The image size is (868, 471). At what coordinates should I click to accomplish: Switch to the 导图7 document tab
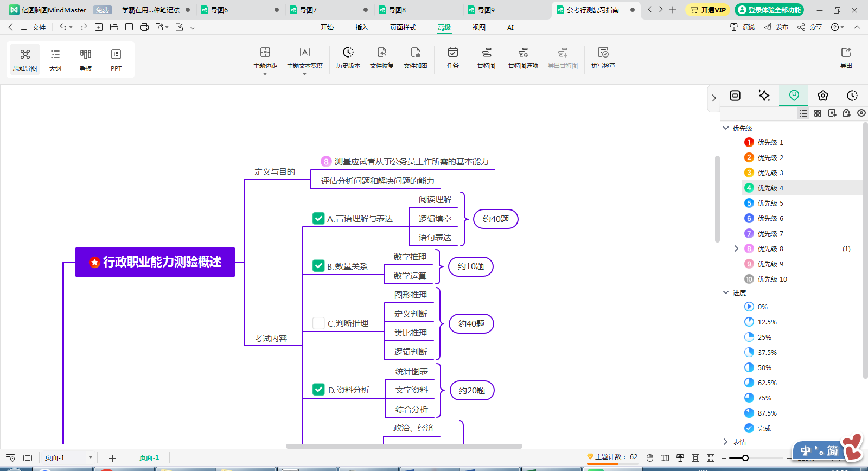click(x=329, y=10)
